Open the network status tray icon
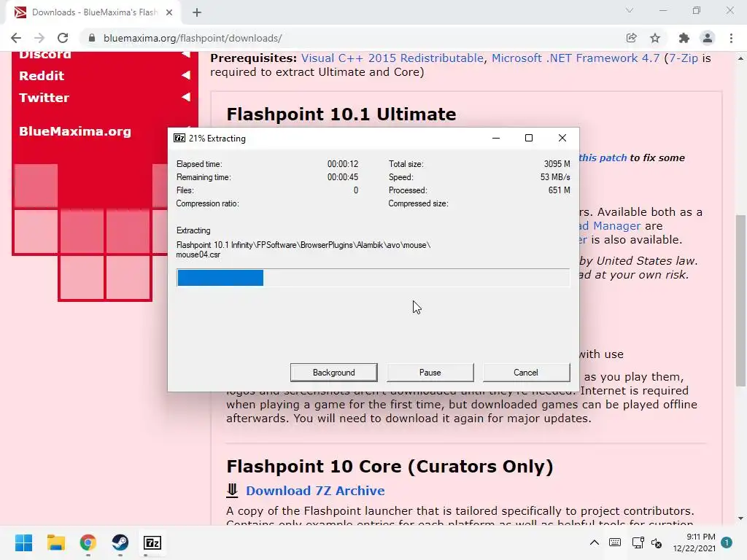This screenshot has width=747, height=560. [638, 542]
